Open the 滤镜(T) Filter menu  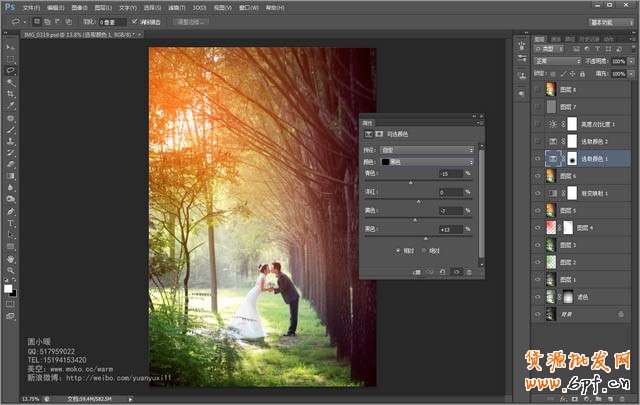point(177,6)
